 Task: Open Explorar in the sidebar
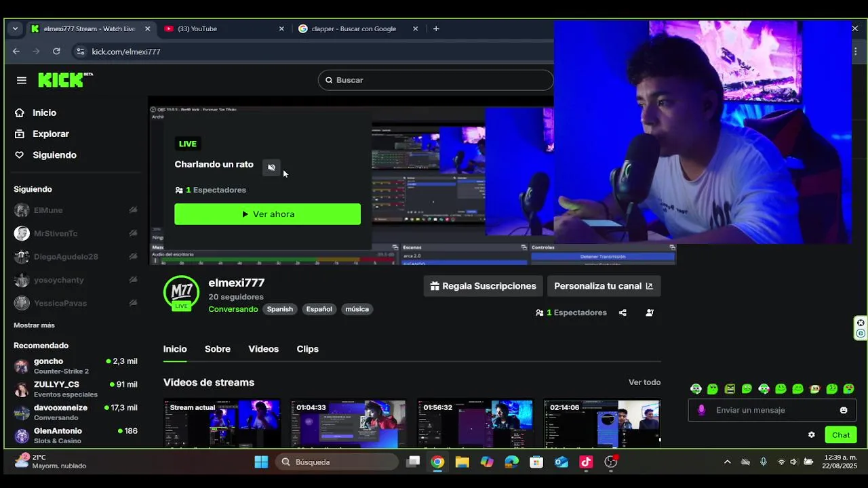pyautogui.click(x=51, y=134)
